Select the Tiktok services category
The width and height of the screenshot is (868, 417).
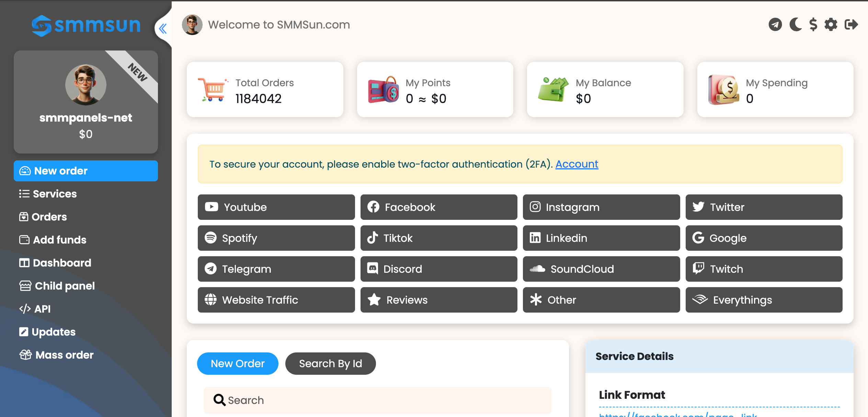tap(438, 238)
